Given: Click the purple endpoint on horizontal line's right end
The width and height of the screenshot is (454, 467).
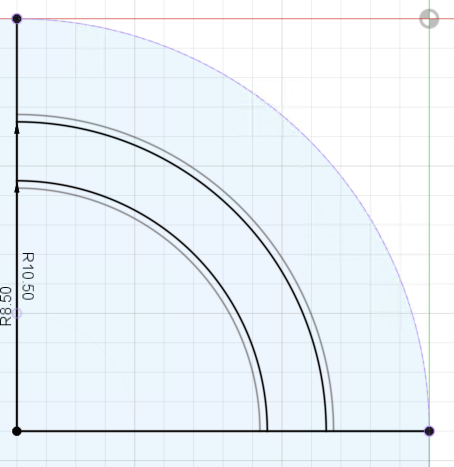Looking at the screenshot, I should (429, 431).
